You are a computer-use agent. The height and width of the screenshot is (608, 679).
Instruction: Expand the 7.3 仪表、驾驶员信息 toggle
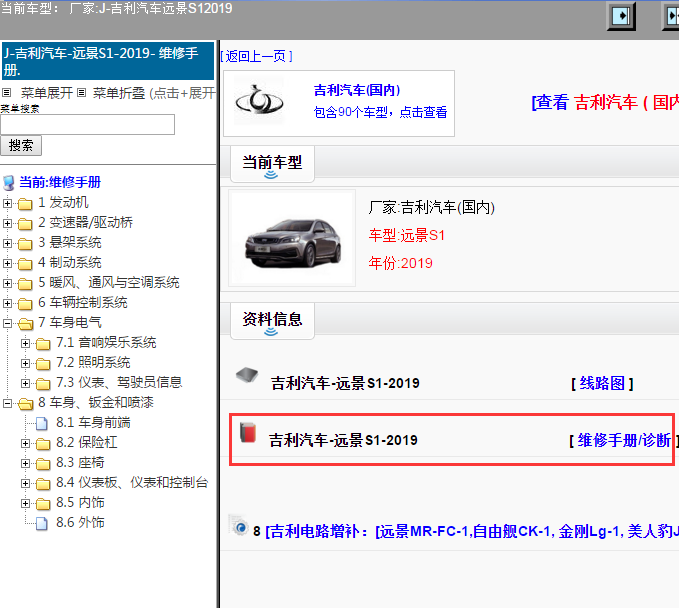click(26, 383)
